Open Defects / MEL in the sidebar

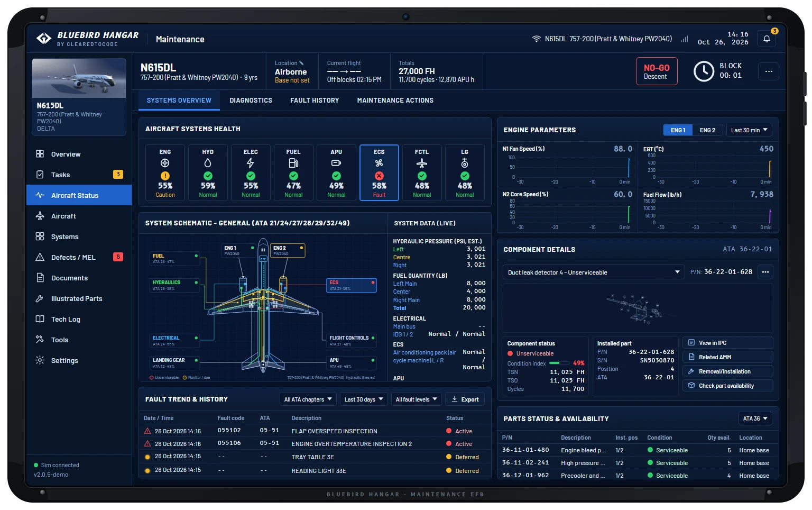pos(79,257)
